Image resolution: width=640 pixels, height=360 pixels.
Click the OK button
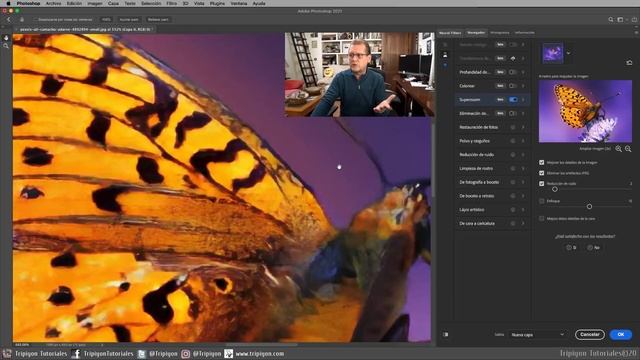pos(621,334)
